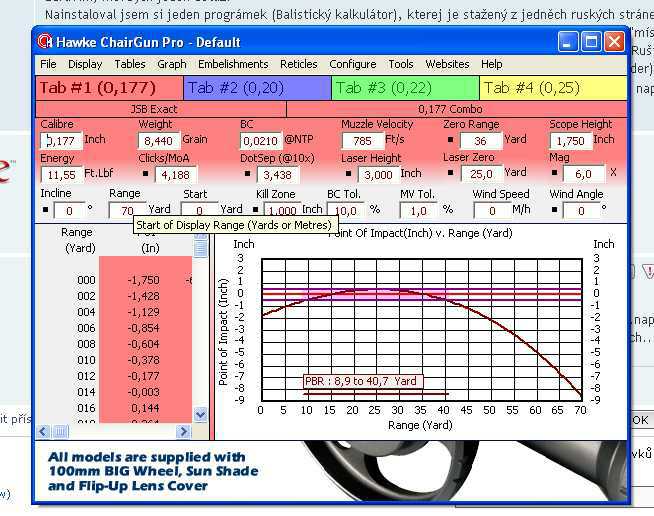Image resolution: width=654 pixels, height=516 pixels.
Task: Click the Zero Range field showing 36
Action: click(480, 141)
